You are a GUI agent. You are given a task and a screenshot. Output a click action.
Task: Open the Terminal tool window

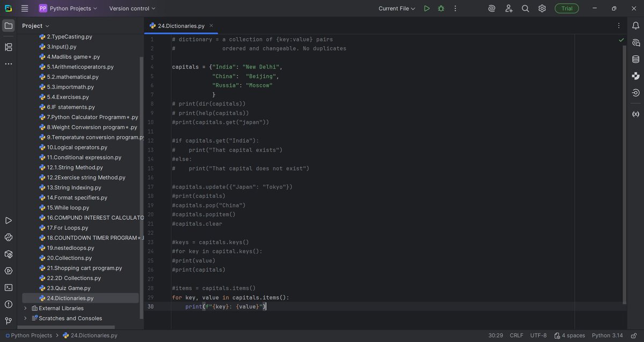click(x=9, y=287)
